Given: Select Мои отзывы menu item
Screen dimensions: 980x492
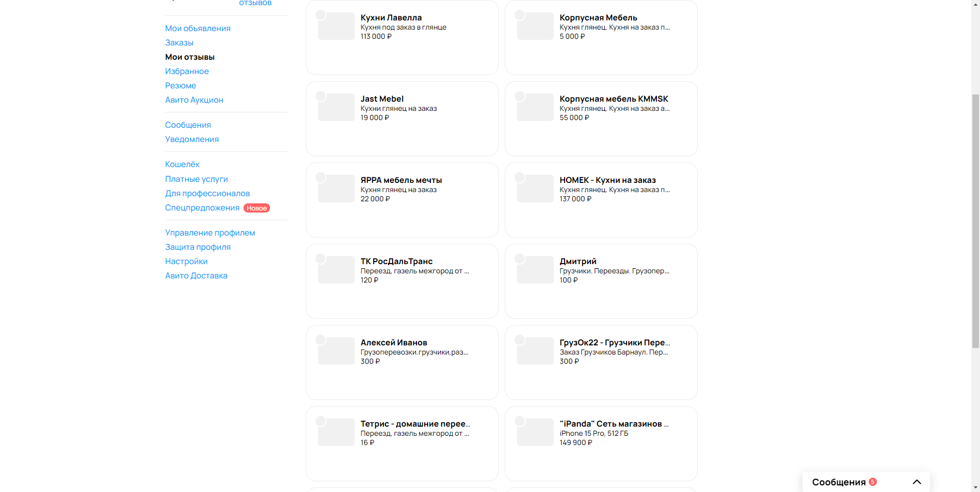Looking at the screenshot, I should (190, 57).
